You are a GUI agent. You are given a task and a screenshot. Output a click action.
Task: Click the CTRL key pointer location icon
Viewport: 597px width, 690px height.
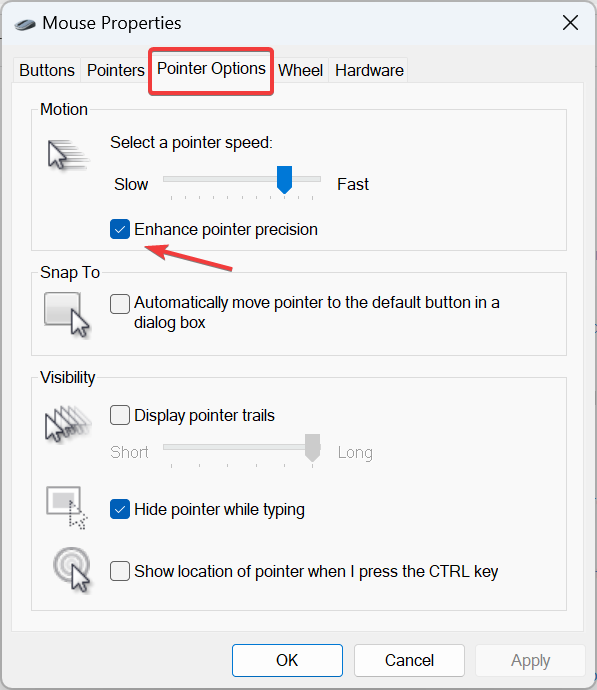pos(72,570)
